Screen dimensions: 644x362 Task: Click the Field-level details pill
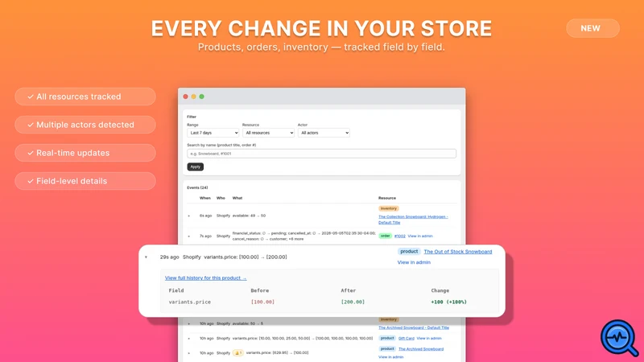pyautogui.click(x=85, y=181)
